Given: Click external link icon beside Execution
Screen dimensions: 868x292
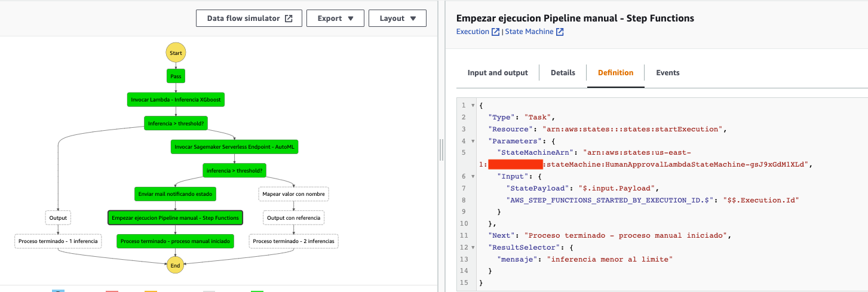Looking at the screenshot, I should click(495, 32).
